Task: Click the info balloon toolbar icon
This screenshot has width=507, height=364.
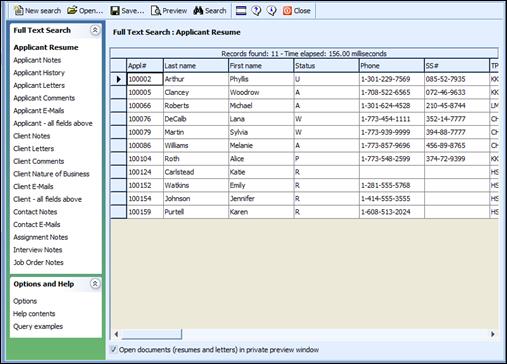Action: point(272,11)
